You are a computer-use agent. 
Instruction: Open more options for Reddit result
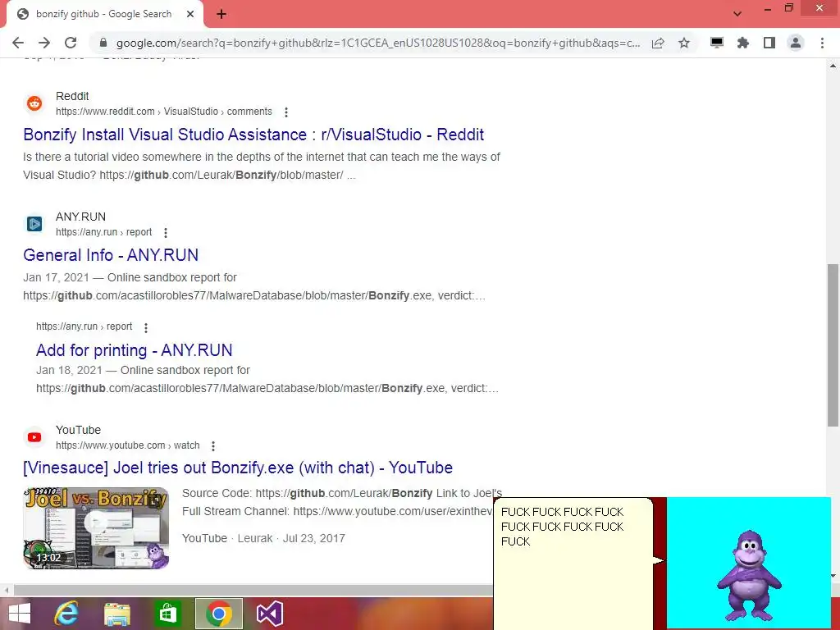click(286, 112)
